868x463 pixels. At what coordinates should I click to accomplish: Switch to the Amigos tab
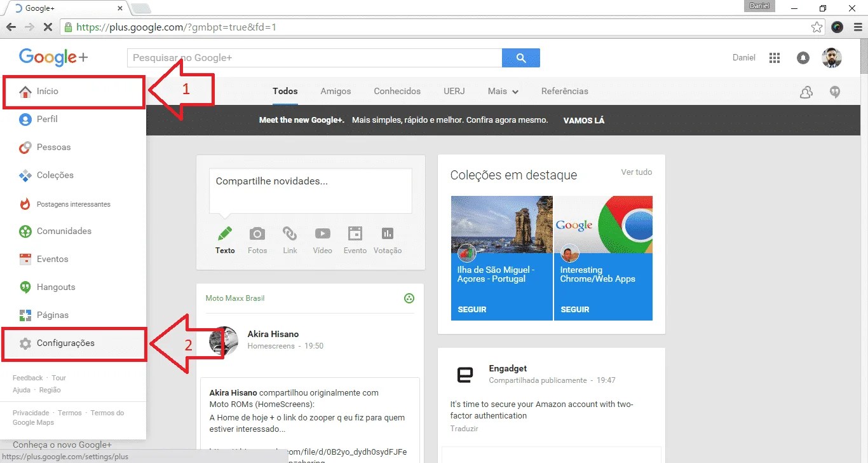click(336, 92)
